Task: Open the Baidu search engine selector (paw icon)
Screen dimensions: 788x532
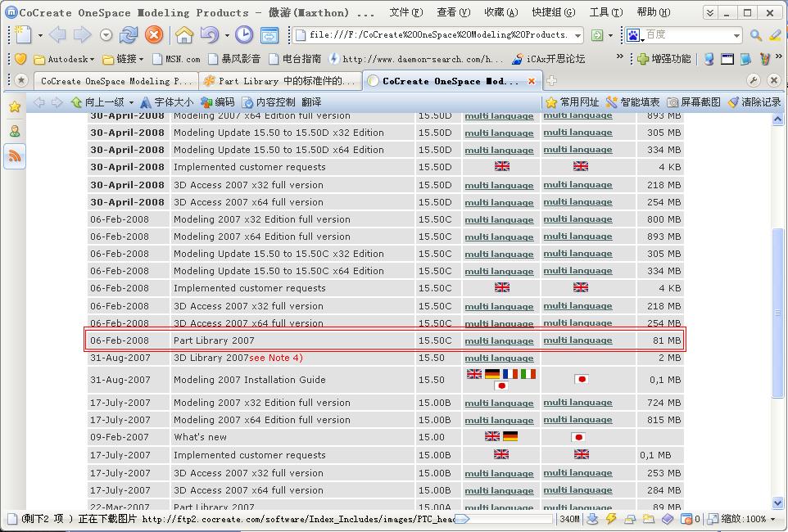Action: pyautogui.click(x=634, y=35)
